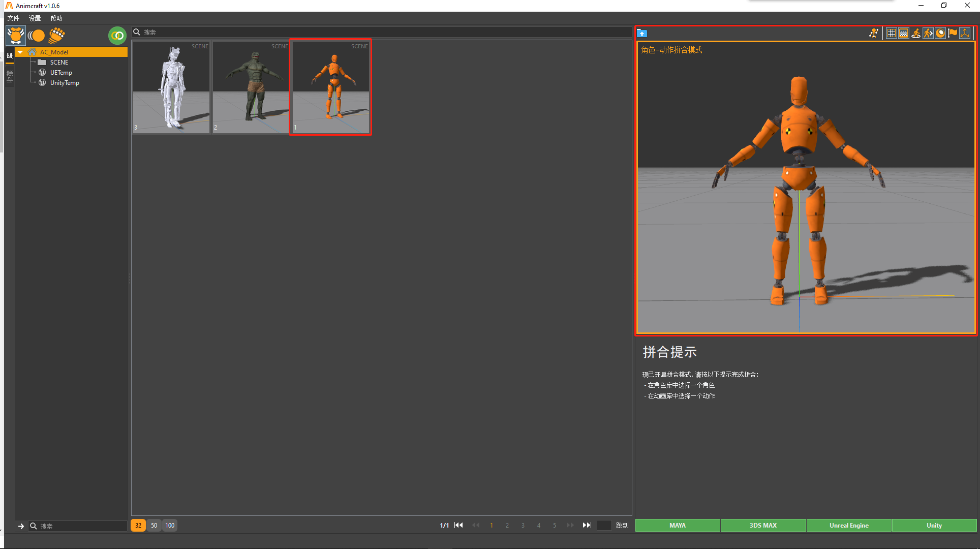Set items per page to 32
Screen dimensions: 980x553
[138, 526]
